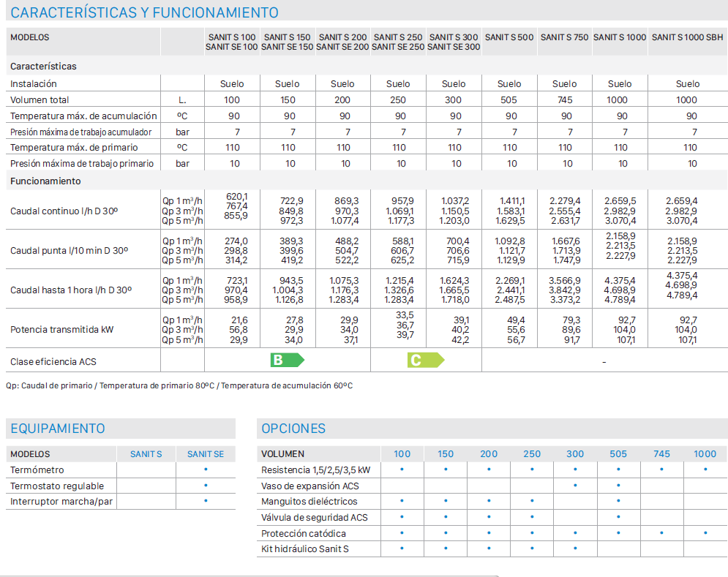This screenshot has height=577, width=728.
Task: Click the 'Presión máxima de trabajo primario' label
Action: click(82, 163)
